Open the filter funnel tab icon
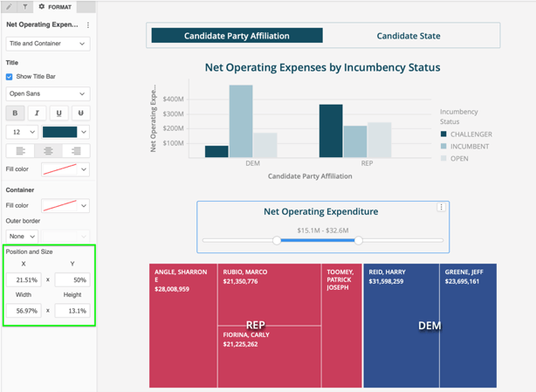 (x=25, y=7)
